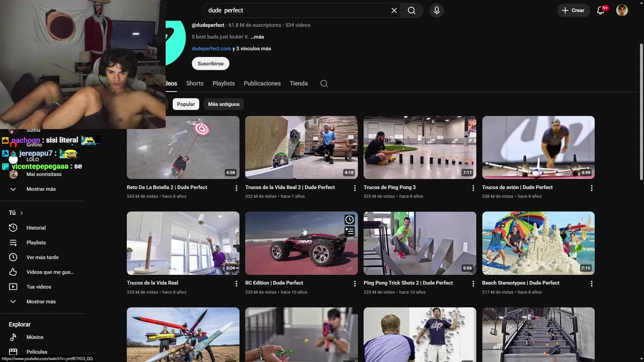Open the y 3 vínculos más link
This screenshot has height=362, width=644.
(x=252, y=49)
